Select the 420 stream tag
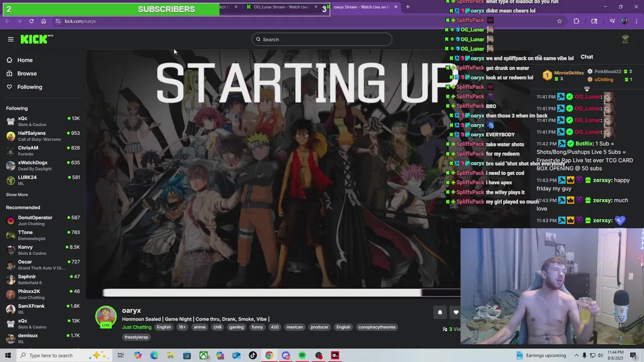Screen dimensions: 644x362 pyautogui.click(x=275, y=327)
